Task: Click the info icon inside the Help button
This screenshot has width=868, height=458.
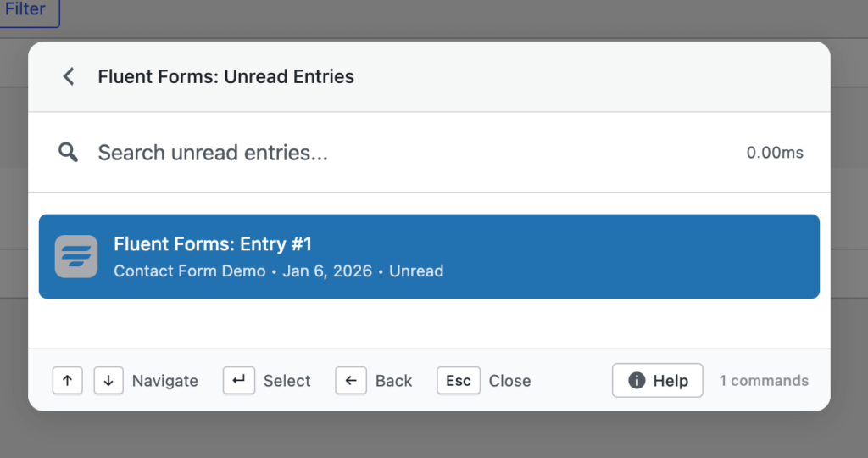Action: point(637,381)
